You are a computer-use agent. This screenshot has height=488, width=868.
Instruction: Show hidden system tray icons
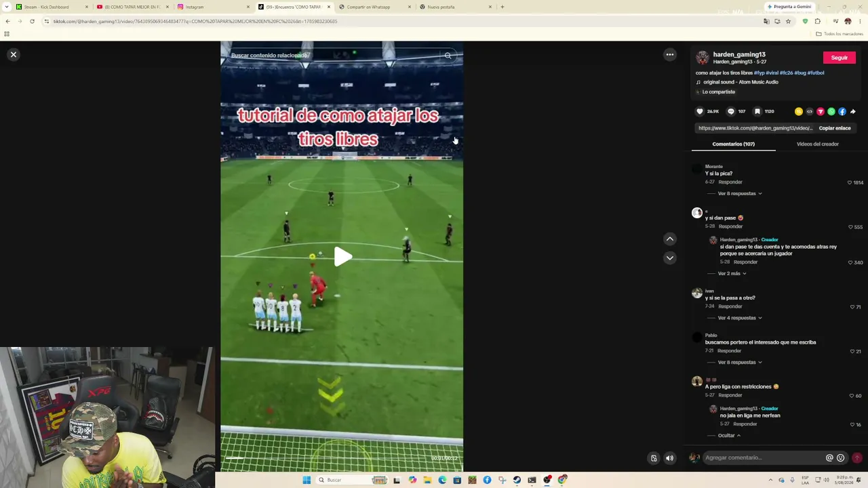coord(770,480)
